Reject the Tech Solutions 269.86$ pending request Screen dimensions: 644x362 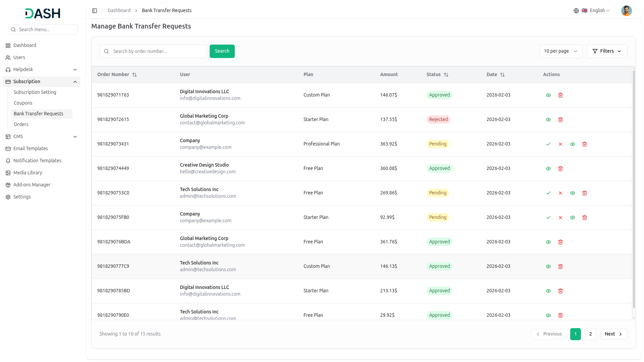coord(560,193)
